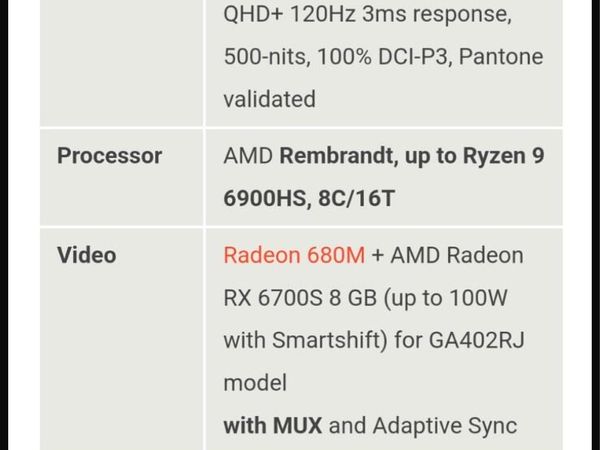Click the word validated

tap(269, 99)
